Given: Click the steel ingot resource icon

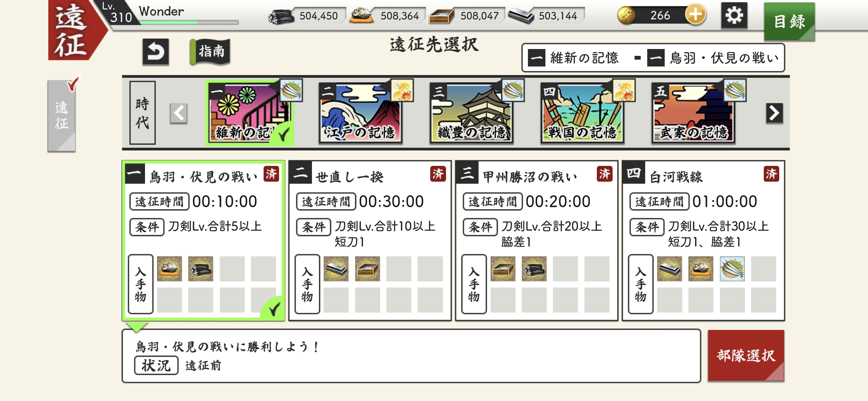Looking at the screenshot, I should pos(520,16).
